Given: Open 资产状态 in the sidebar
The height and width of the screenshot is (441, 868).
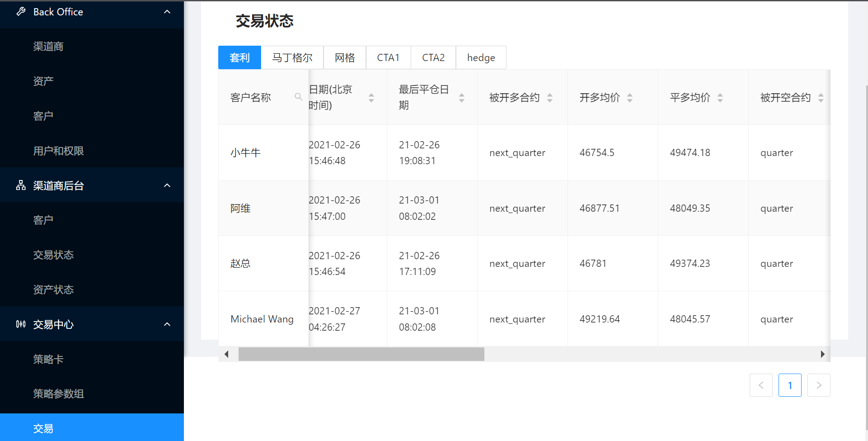Looking at the screenshot, I should [92, 289].
